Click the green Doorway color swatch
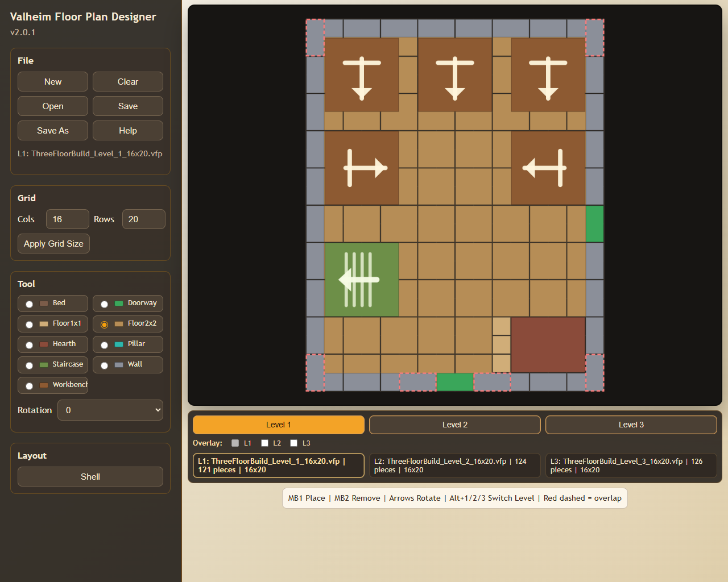728x582 pixels. coord(119,304)
